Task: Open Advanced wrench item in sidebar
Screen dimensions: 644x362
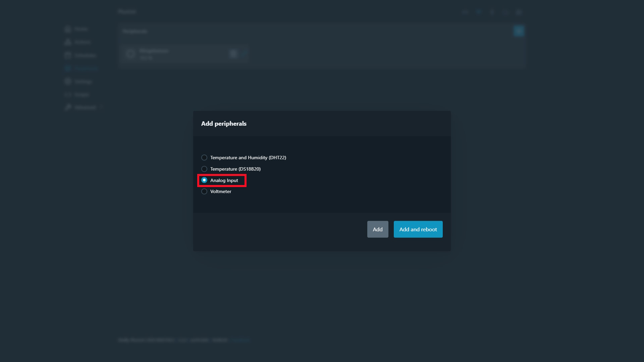Action: (x=85, y=108)
